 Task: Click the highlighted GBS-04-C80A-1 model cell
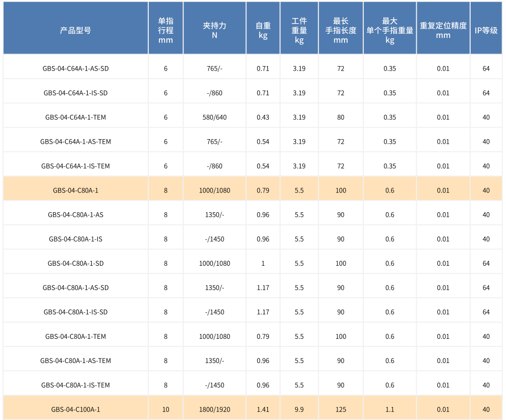point(76,191)
